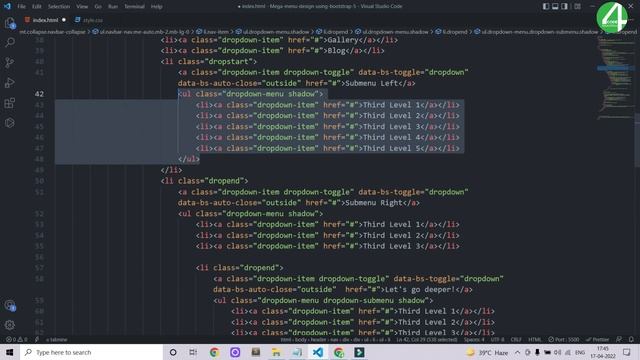Open the UTF-8 encoding selector

click(498, 340)
